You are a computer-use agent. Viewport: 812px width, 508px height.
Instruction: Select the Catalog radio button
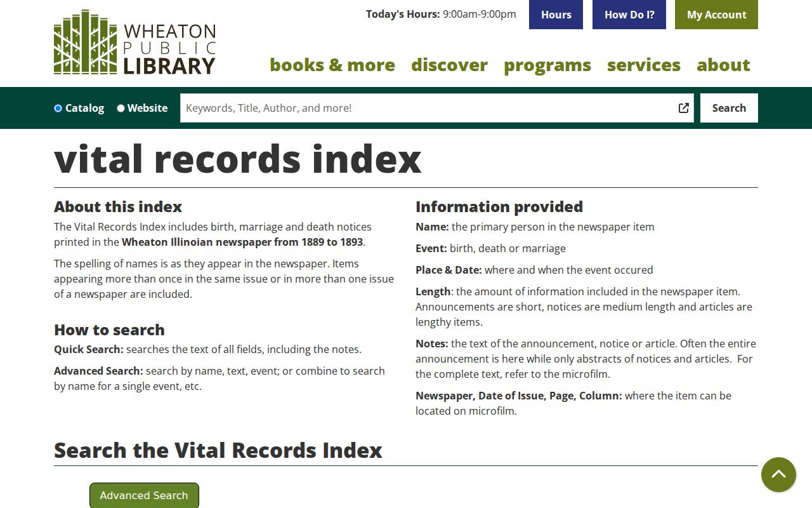[x=58, y=108]
